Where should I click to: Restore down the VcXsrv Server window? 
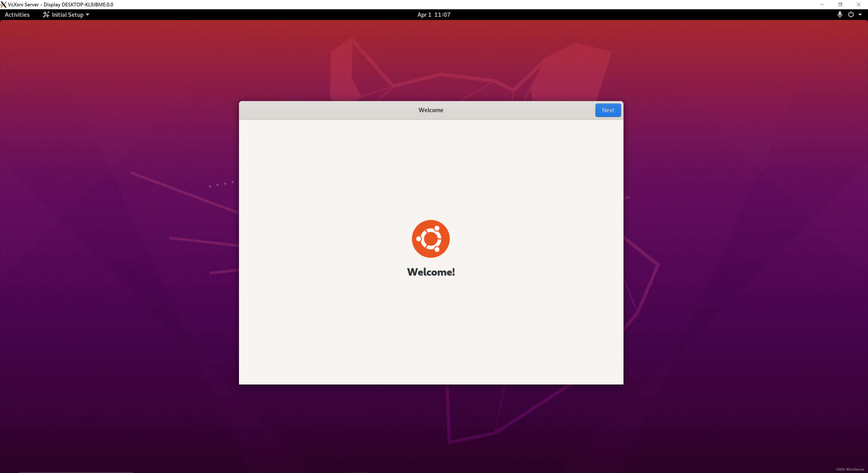pos(840,4)
